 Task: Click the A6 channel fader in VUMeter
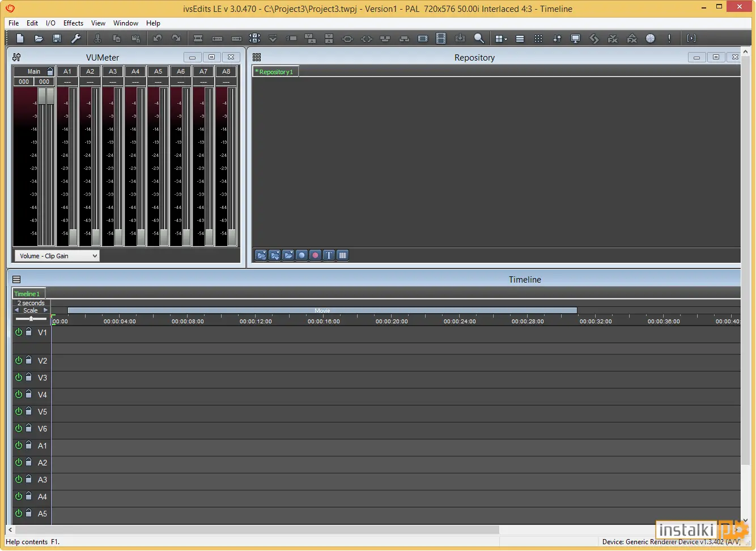186,237
